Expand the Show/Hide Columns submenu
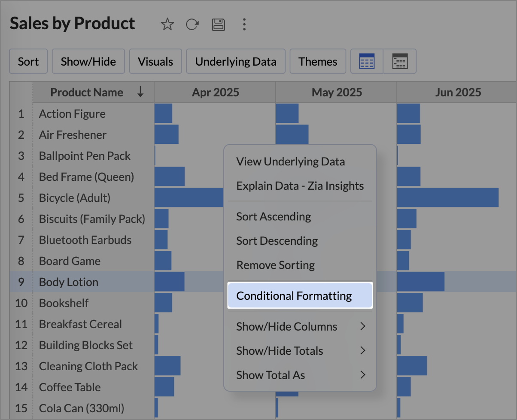517x420 pixels. (363, 326)
